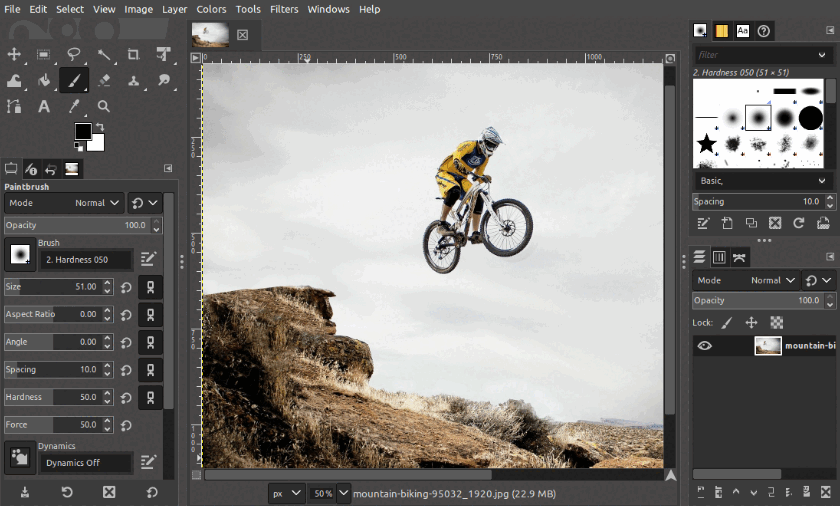
Task: Toggle lock pixels brush icon in Layers
Action: (x=727, y=323)
